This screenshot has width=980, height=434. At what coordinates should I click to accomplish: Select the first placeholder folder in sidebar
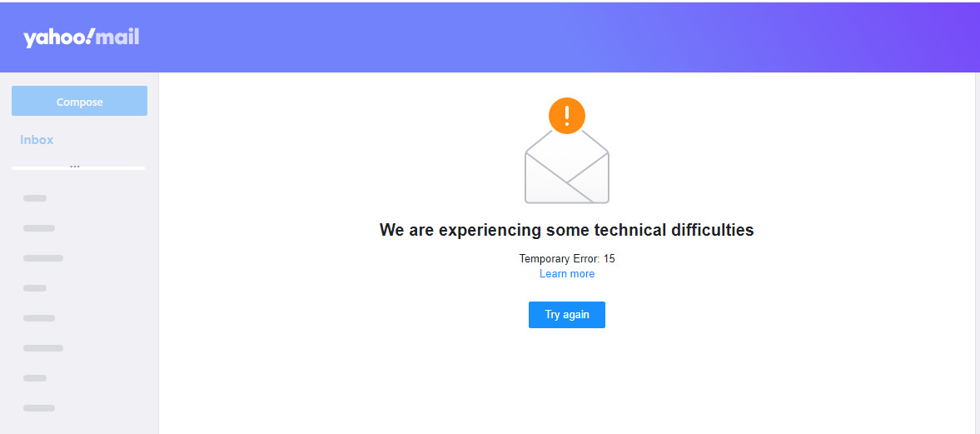pyautogui.click(x=35, y=198)
